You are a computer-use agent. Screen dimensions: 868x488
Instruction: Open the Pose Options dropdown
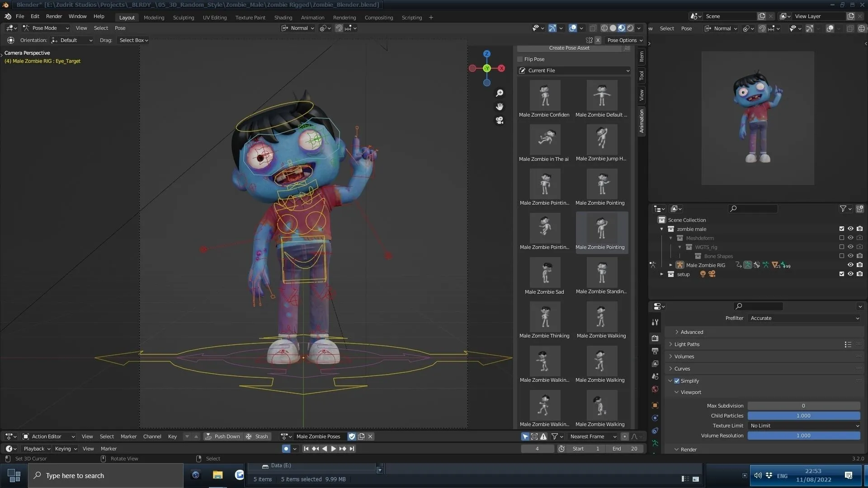pyautogui.click(x=625, y=40)
